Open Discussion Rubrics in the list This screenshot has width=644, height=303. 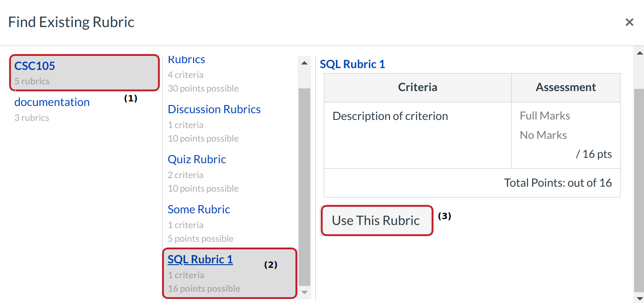214,110
